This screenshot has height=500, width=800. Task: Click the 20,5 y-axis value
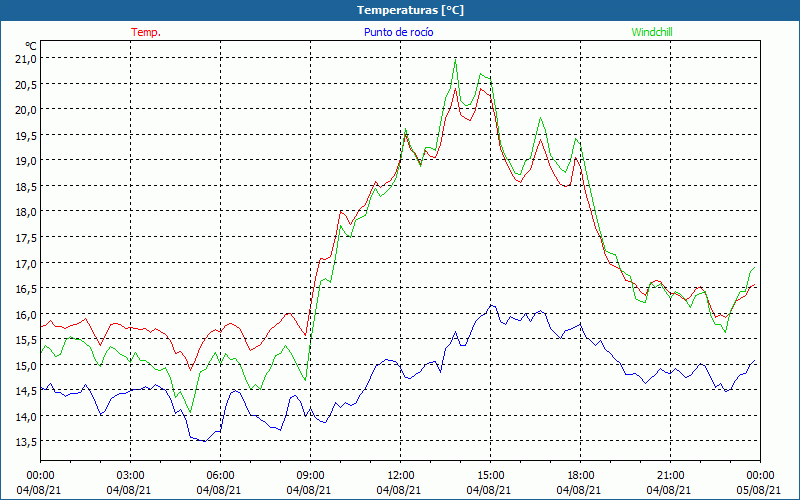coord(26,84)
